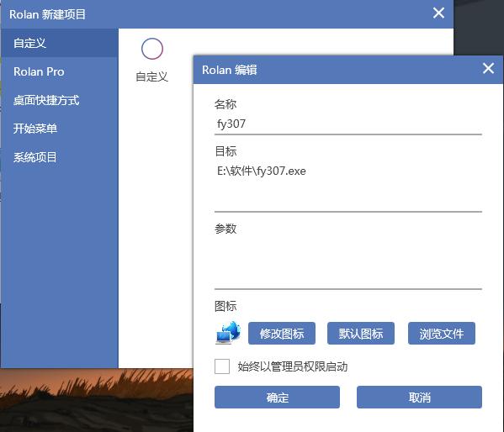Viewport: 504px width, 432px height.
Task: Open the Rolan Pro sidebar category
Action: point(60,71)
